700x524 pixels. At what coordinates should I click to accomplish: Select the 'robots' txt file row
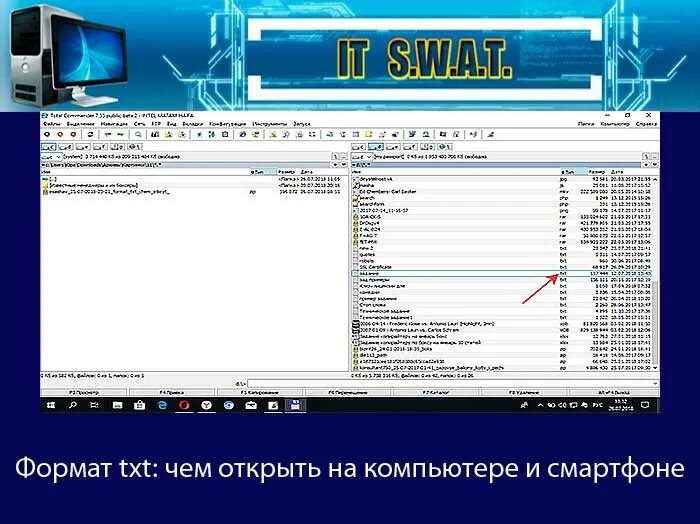[x=502, y=261]
